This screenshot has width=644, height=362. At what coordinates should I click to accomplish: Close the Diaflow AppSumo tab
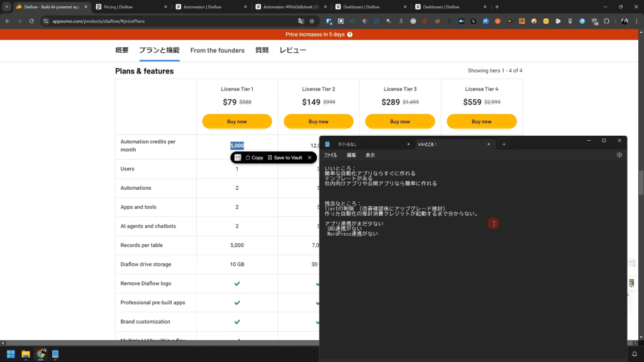pyautogui.click(x=86, y=6)
